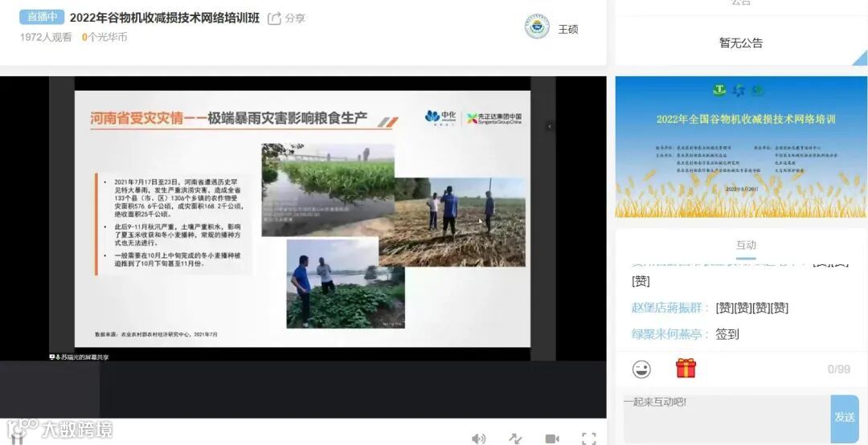This screenshot has height=445, width=868.
Task: Switch to camera view with video-camera icon
Action: coord(552,439)
